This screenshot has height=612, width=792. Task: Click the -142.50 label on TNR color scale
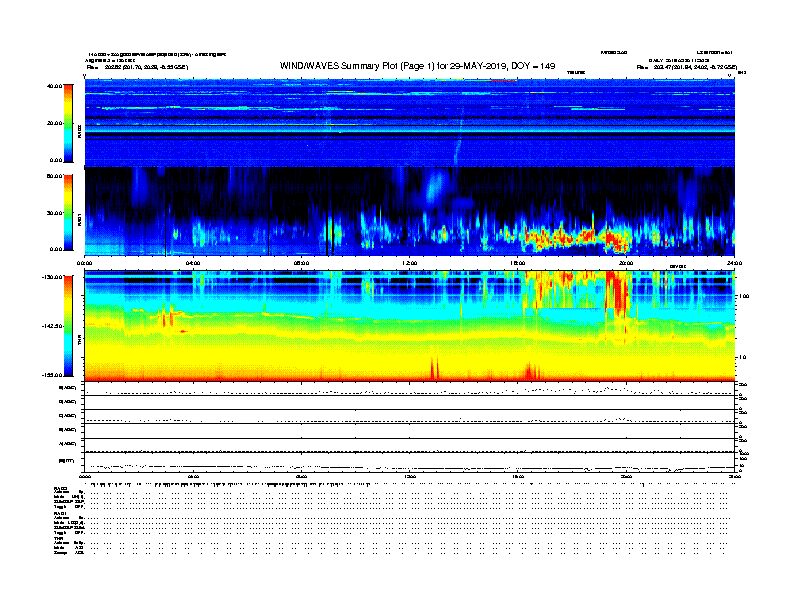53,326
